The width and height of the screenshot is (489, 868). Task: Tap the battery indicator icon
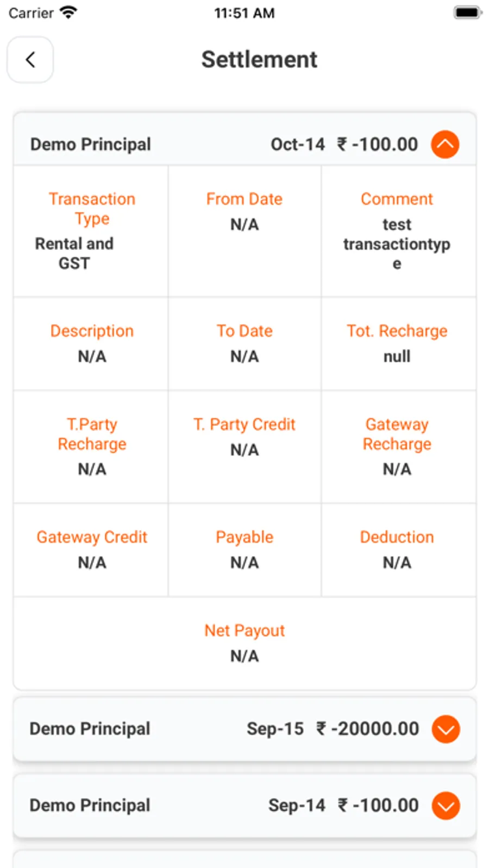click(467, 12)
